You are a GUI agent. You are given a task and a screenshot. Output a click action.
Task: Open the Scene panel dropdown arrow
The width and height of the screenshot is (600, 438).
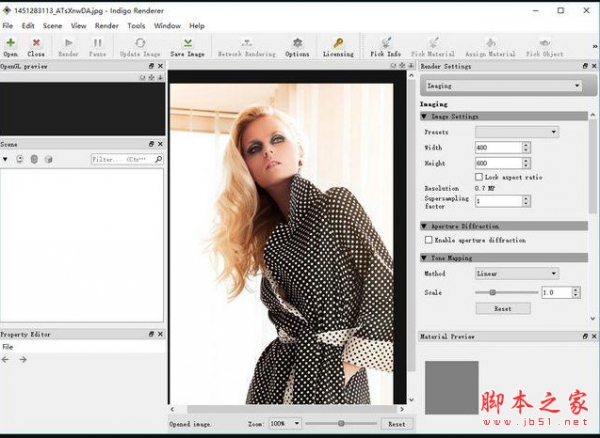point(5,159)
